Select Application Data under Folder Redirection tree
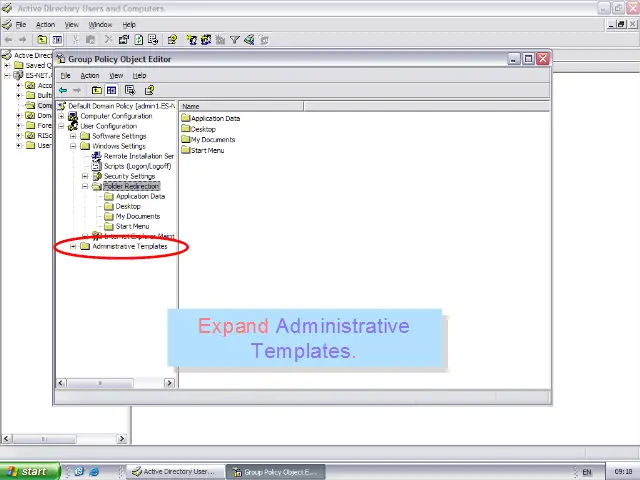Screen dimensions: 640x480 pyautogui.click(x=140, y=196)
